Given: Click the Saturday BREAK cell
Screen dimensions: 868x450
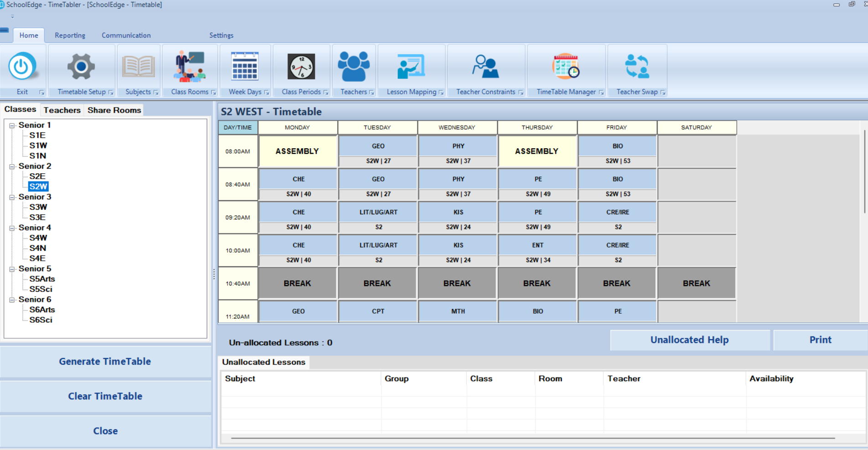Looking at the screenshot, I should click(x=696, y=283).
